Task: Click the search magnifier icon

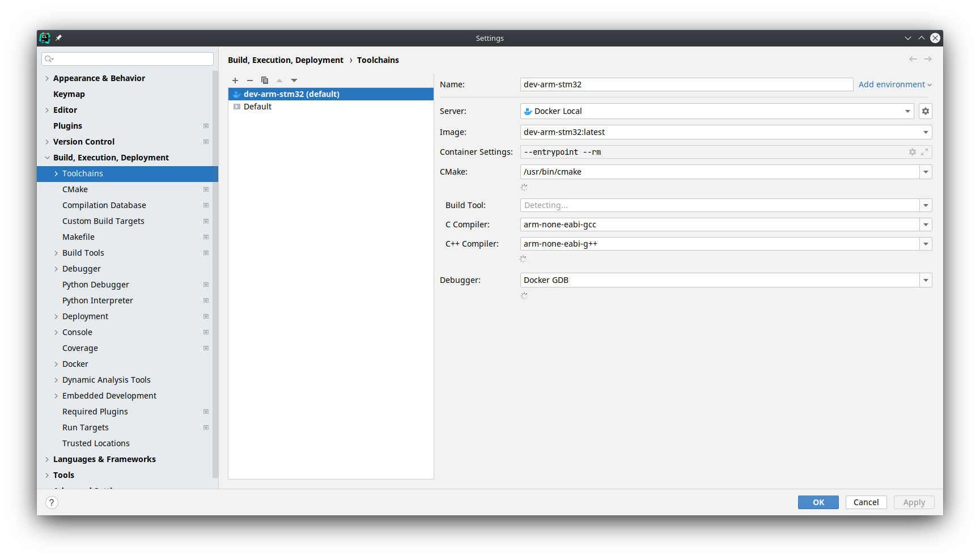Action: coord(49,59)
